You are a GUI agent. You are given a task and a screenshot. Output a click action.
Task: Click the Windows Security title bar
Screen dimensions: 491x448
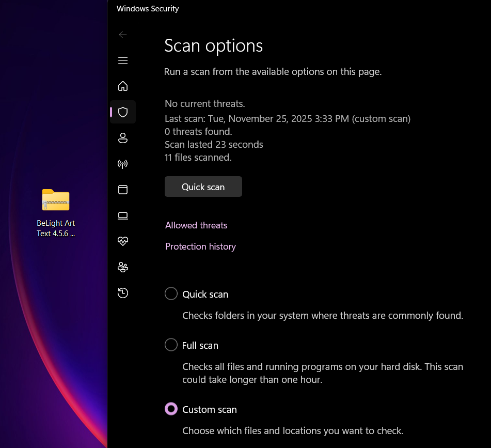tap(148, 9)
